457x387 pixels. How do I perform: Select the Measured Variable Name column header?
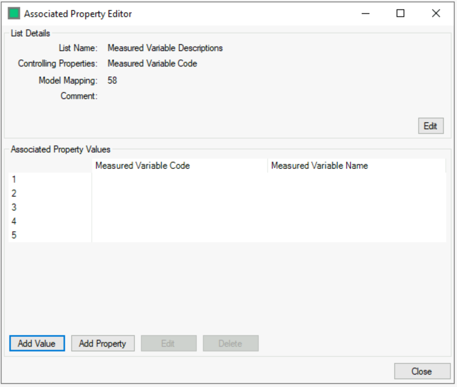(356, 166)
